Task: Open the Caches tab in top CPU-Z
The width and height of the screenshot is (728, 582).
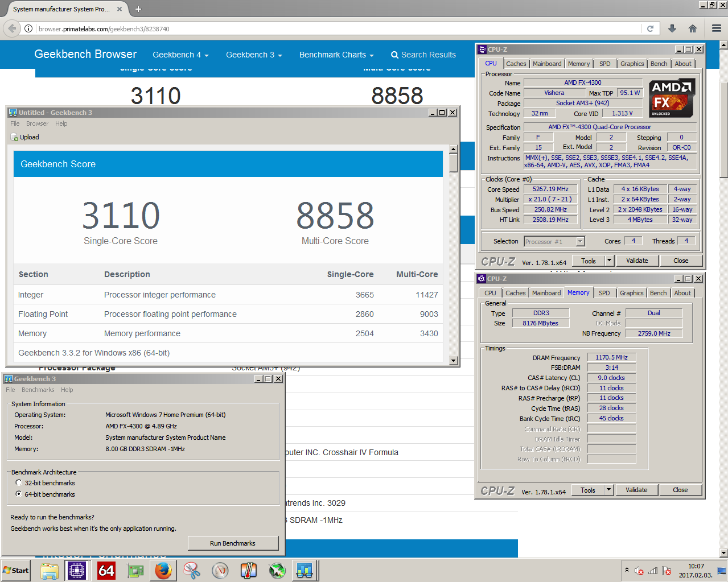Action: (x=516, y=64)
